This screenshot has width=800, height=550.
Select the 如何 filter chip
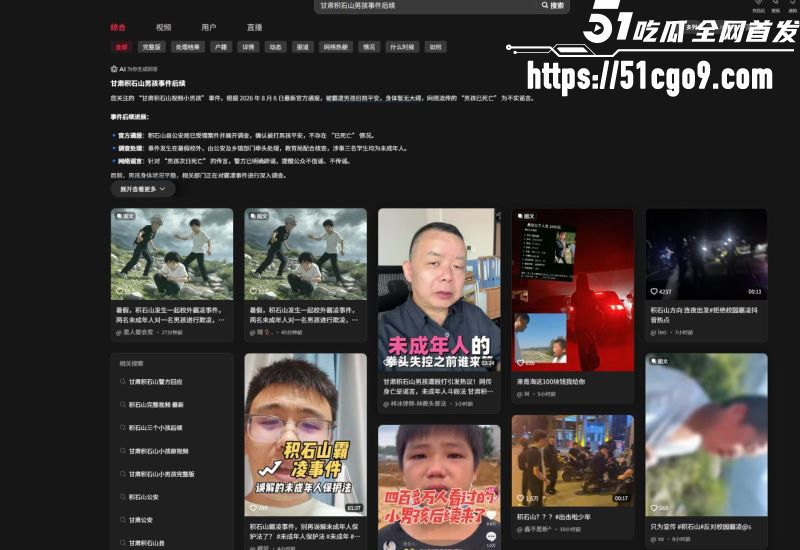[435, 47]
